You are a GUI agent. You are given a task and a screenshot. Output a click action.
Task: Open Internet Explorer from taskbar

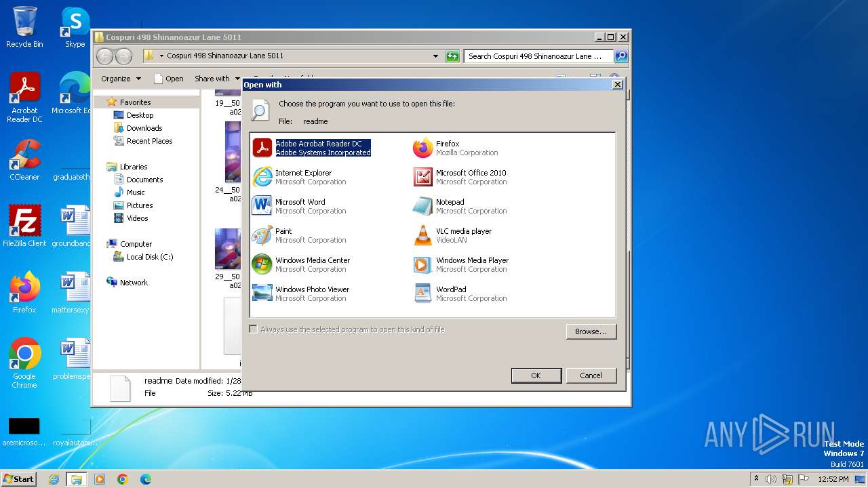coord(54,479)
